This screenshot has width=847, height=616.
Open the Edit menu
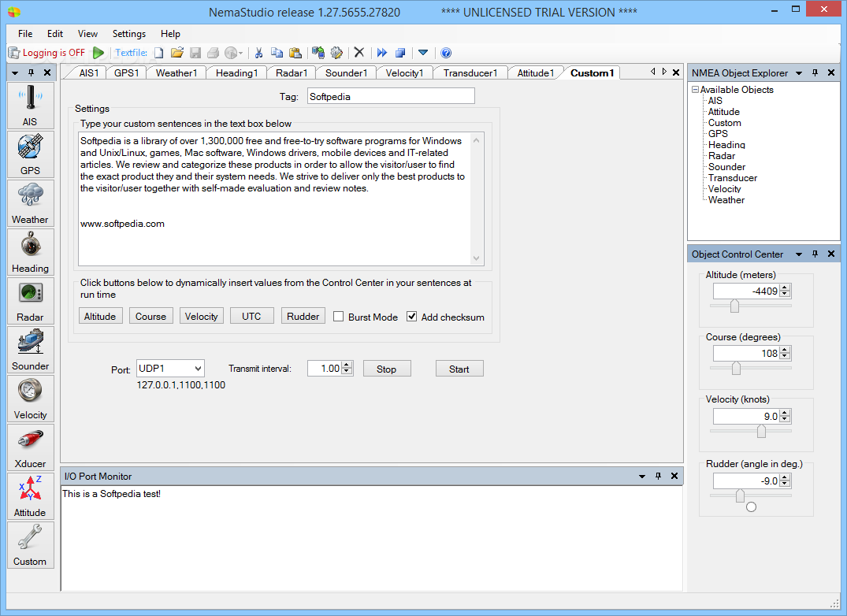tap(55, 33)
